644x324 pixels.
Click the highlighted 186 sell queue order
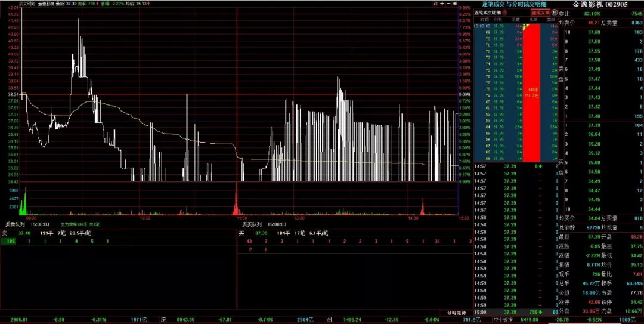8,241
